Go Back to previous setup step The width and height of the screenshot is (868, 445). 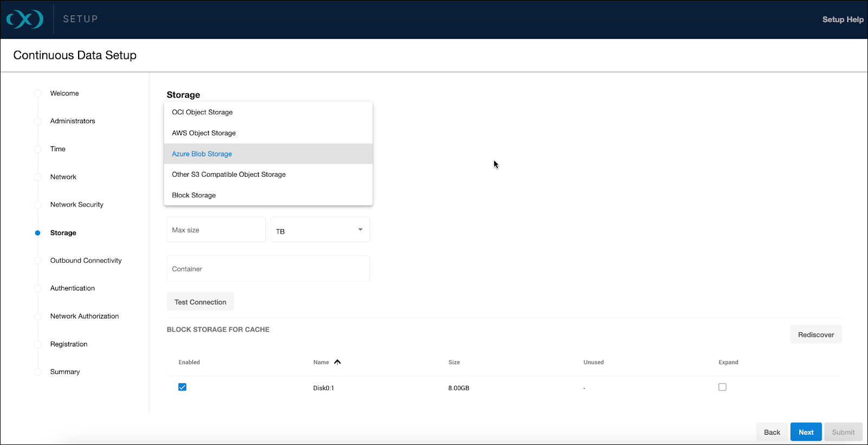pos(772,432)
